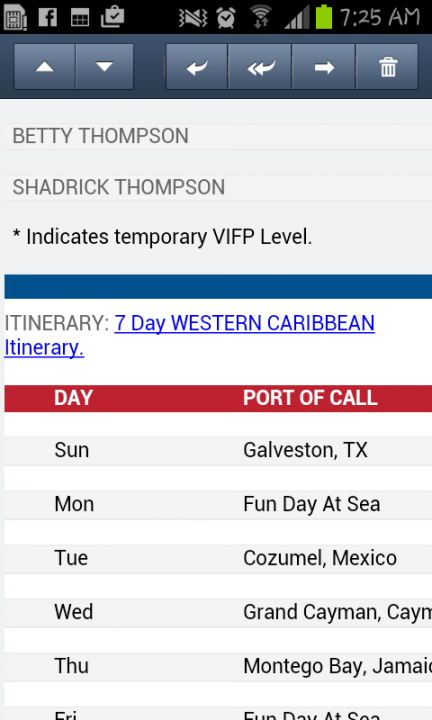Viewport: 432px width, 720px height.
Task: Tap the SIM card notification icon
Action: coord(15,17)
